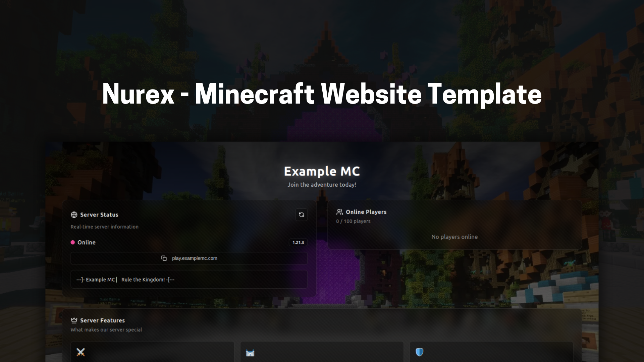Click the map/landscape feature icon
Viewport: 644px width, 362px height.
click(250, 352)
